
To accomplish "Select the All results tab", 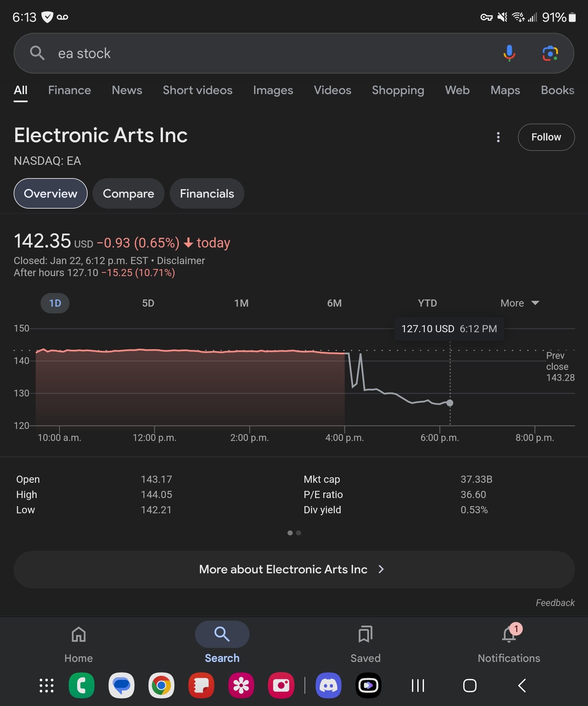I will [20, 91].
